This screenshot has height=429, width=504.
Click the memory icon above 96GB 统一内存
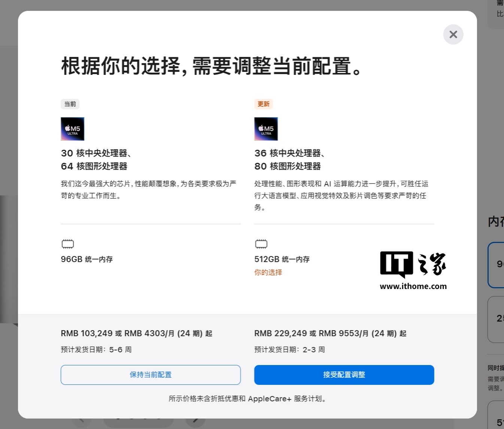(x=68, y=244)
